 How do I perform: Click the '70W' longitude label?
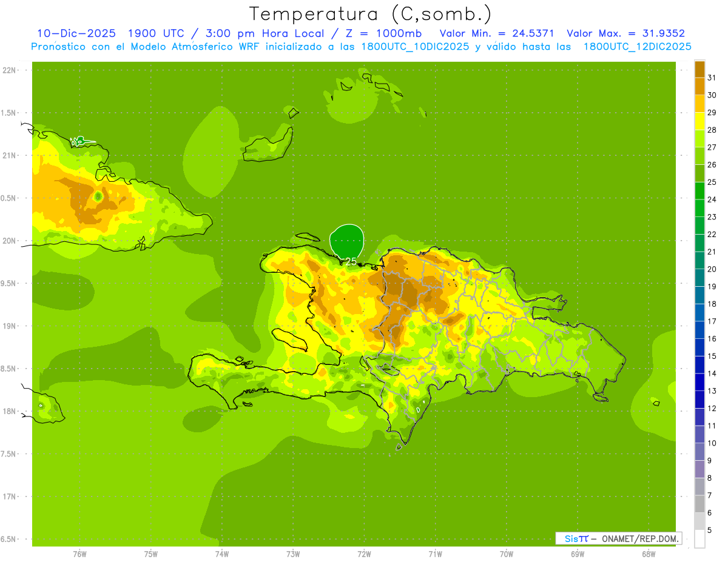click(507, 554)
